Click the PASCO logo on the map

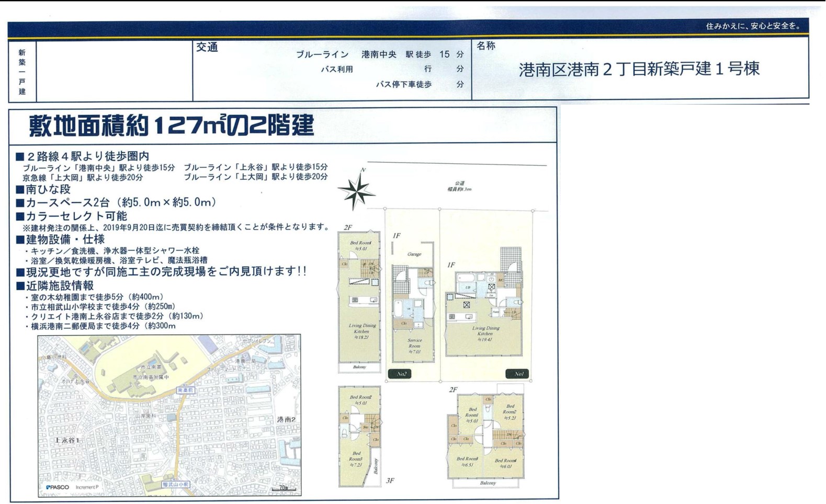[58, 487]
